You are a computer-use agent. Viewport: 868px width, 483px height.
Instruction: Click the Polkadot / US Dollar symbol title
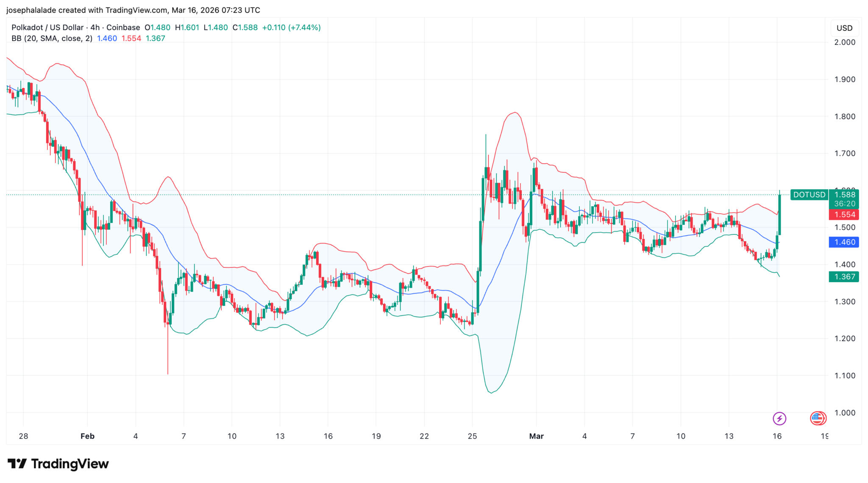pyautogui.click(x=47, y=28)
